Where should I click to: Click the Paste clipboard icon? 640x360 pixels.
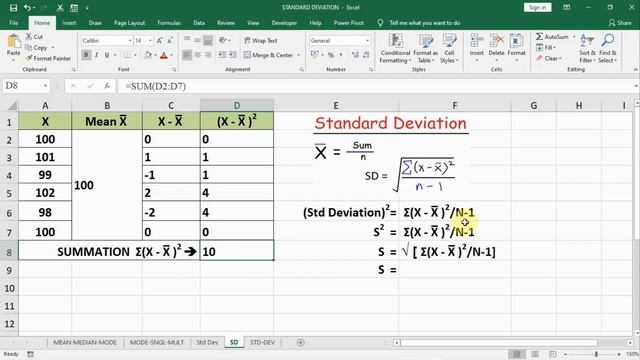(13, 42)
